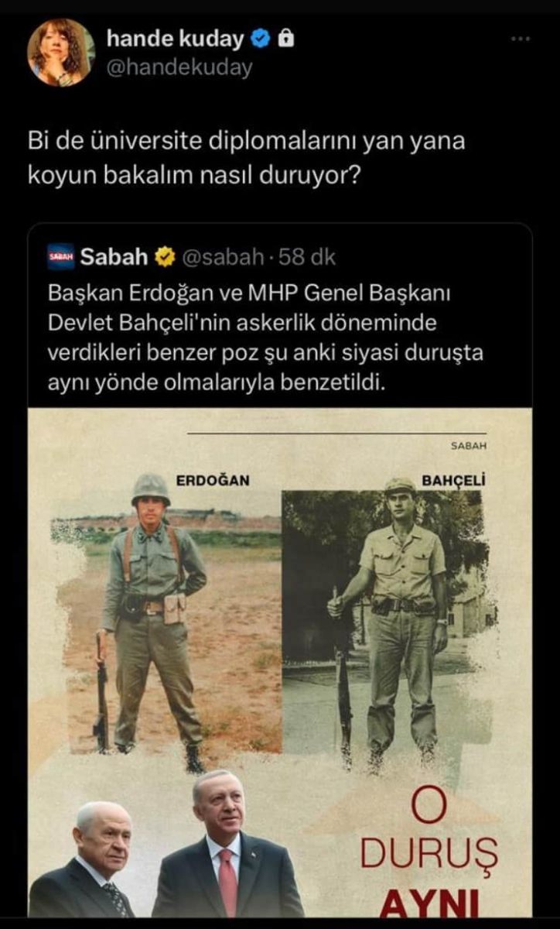Click the lock icon next to hande kuday
The height and width of the screenshot is (929, 560).
click(285, 39)
